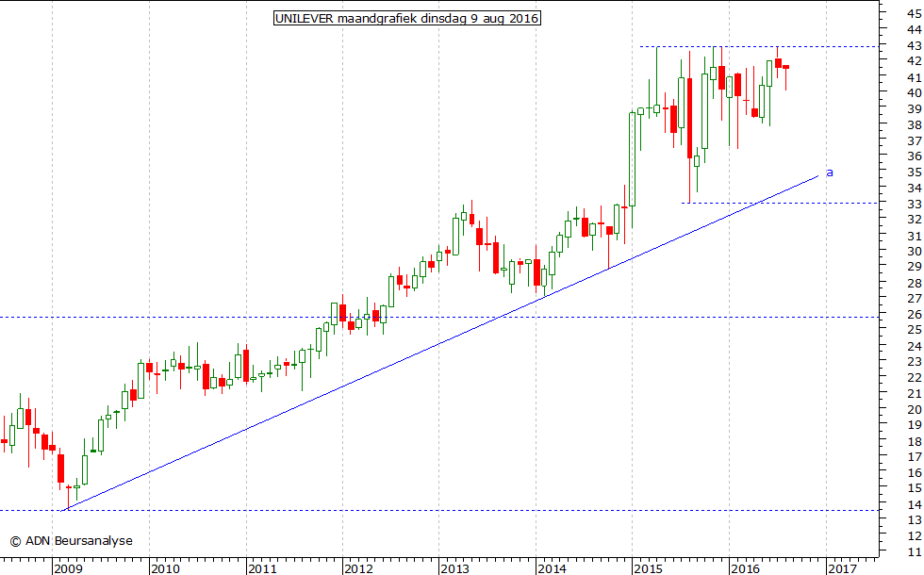Click the large red candle in mid-2015

pyautogui.click(x=689, y=118)
